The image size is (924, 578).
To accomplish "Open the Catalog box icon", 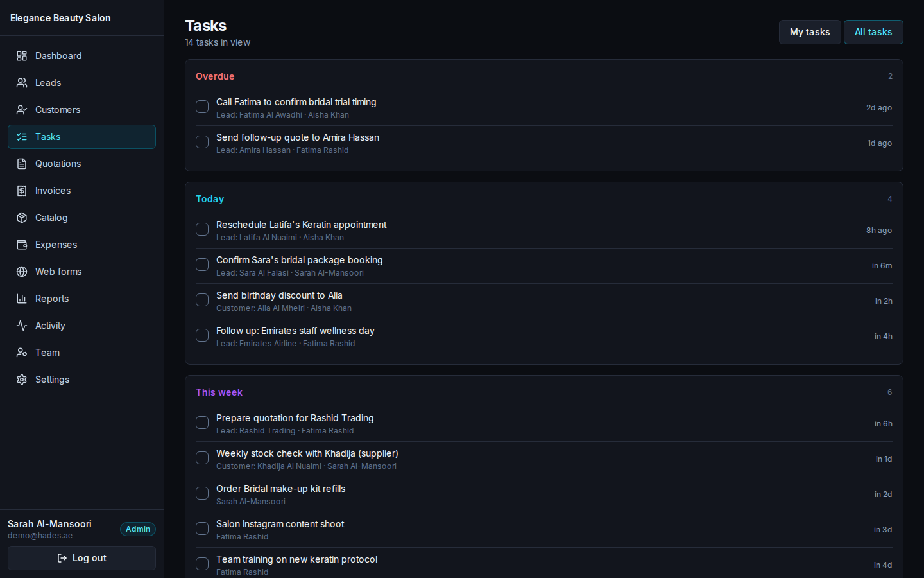I will (22, 218).
